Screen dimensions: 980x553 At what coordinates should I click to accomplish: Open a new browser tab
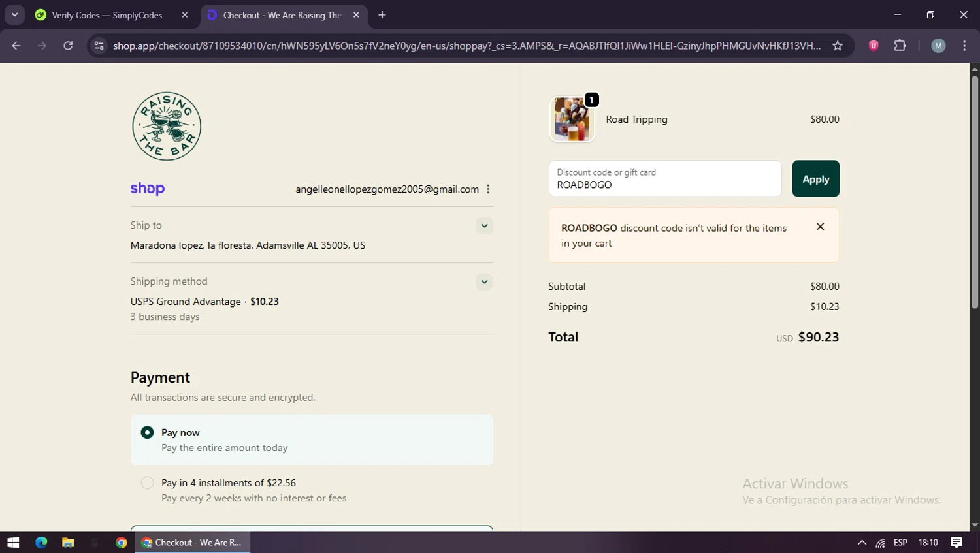pos(382,15)
